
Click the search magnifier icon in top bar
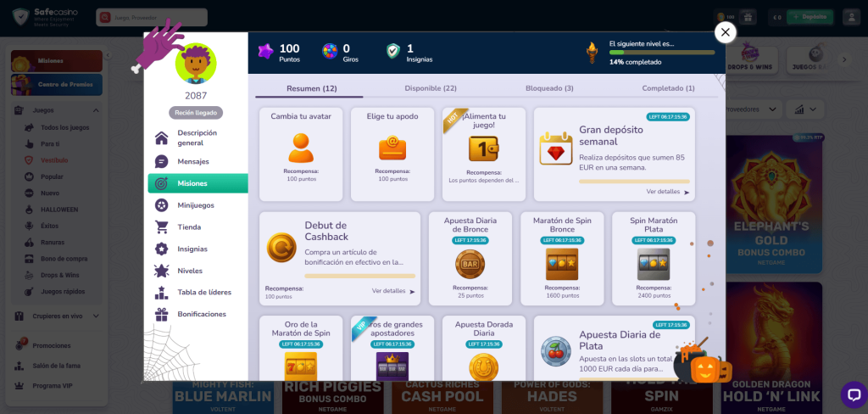pyautogui.click(x=104, y=17)
